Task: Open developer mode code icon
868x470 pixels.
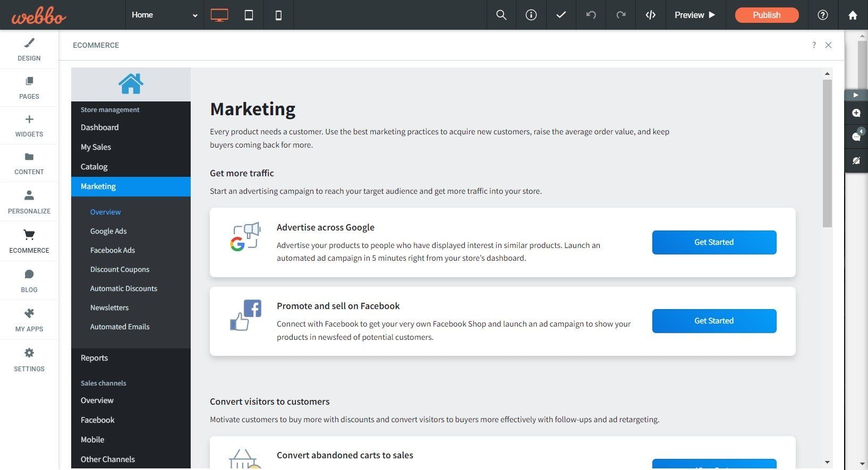Action: (651, 15)
